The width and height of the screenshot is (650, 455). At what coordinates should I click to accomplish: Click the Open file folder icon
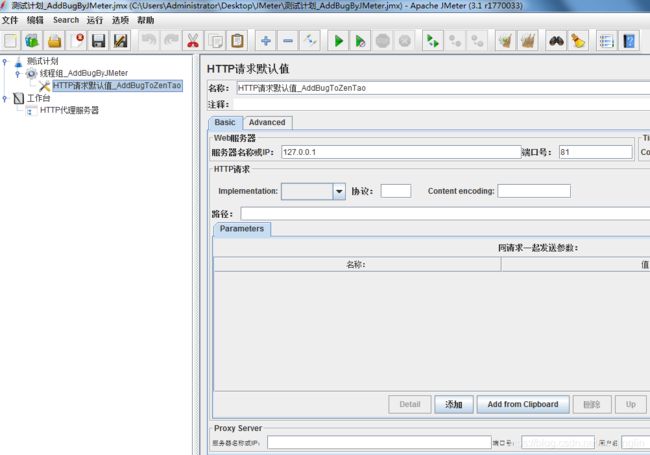[x=54, y=41]
